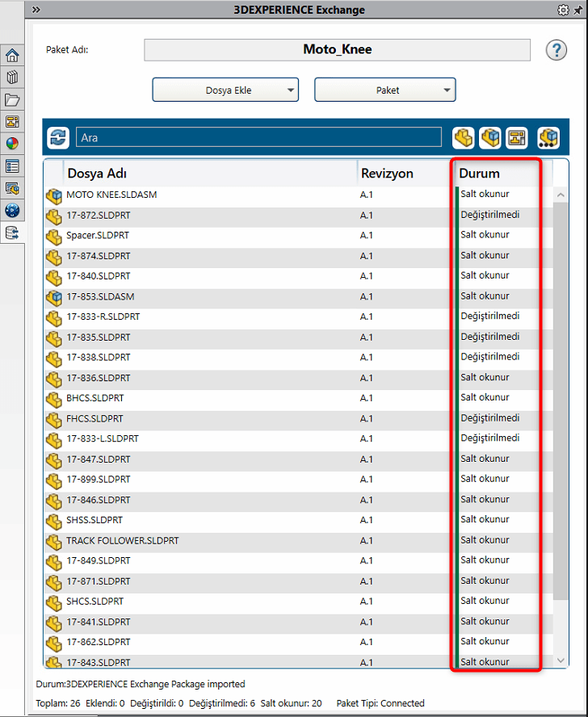The height and width of the screenshot is (717, 588).
Task: Click the 17-853.SLDASM assembly icon
Action: (x=54, y=298)
